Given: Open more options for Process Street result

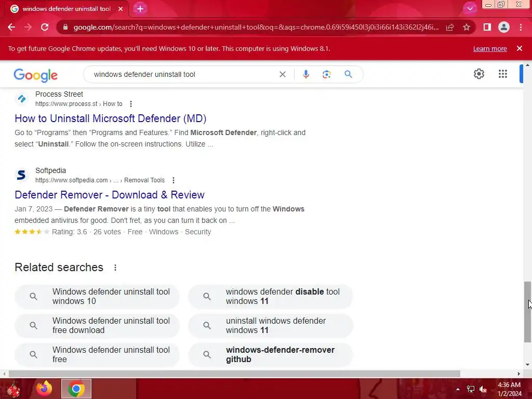Looking at the screenshot, I should pos(130,104).
